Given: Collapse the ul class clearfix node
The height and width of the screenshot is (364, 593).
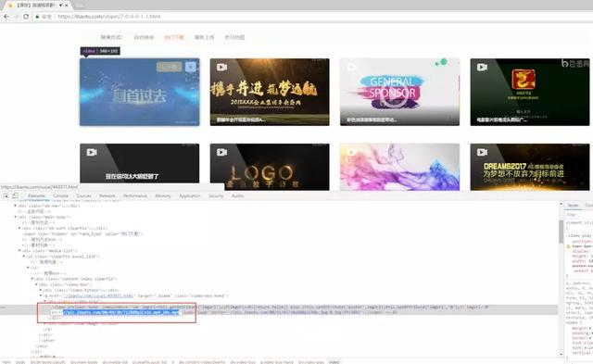Looking at the screenshot, I should (23, 256).
